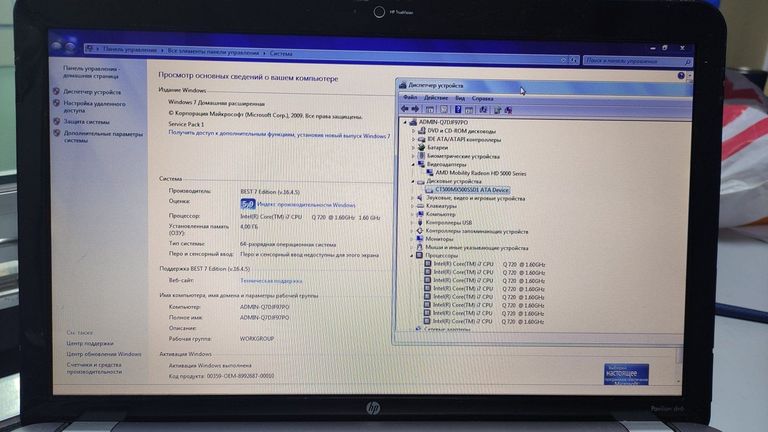The image size is (768, 432).
Task: Click the 5,9 performance score badge
Action: (x=248, y=204)
